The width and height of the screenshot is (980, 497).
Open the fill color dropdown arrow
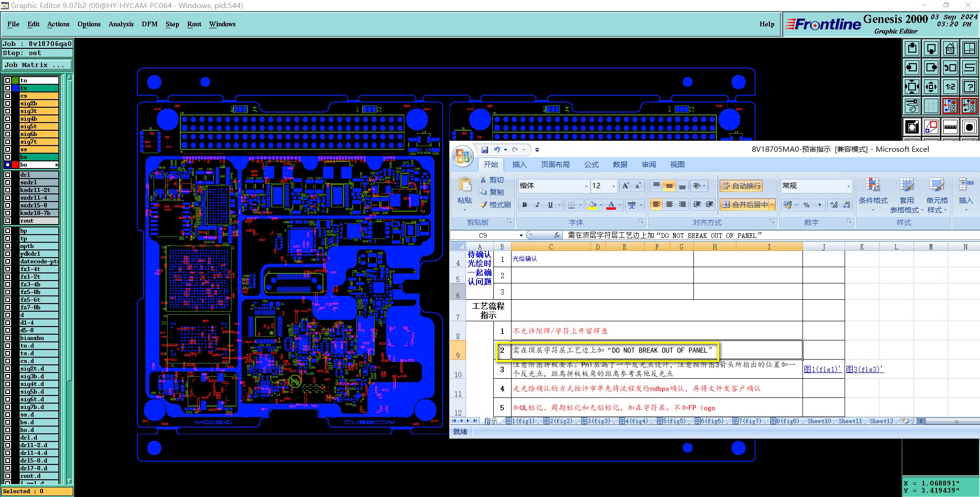tap(601, 205)
